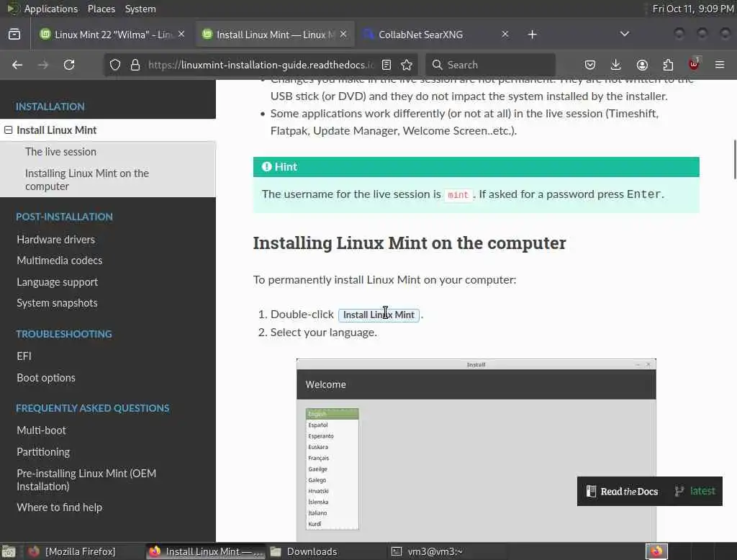The image size is (737, 560).
Task: Jump to Installing Linux Mint on the computer
Action: (87, 180)
